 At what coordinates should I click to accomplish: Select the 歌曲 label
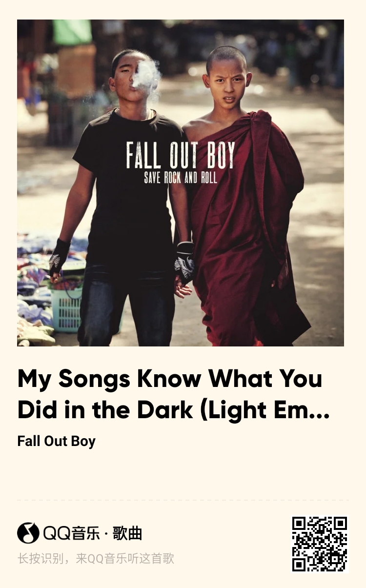127,533
